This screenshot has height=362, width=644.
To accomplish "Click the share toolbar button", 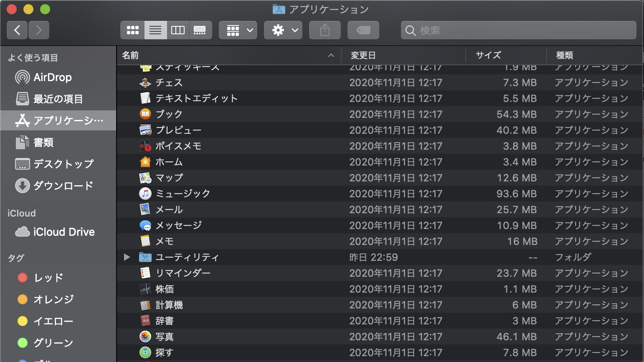I will (x=325, y=30).
